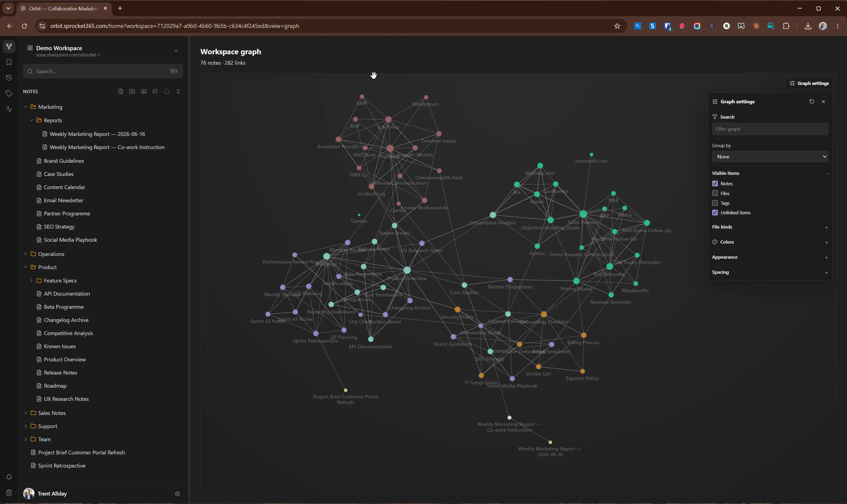Create a new folder with the folder-plus icon
847x504 pixels.
click(x=132, y=91)
